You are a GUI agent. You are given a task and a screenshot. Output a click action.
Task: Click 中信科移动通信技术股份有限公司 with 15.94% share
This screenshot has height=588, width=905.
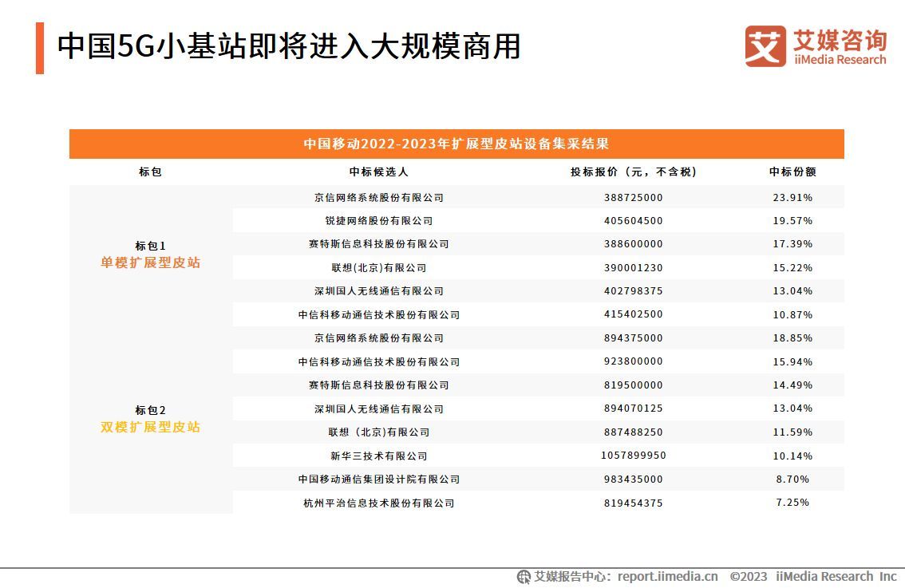coord(378,361)
